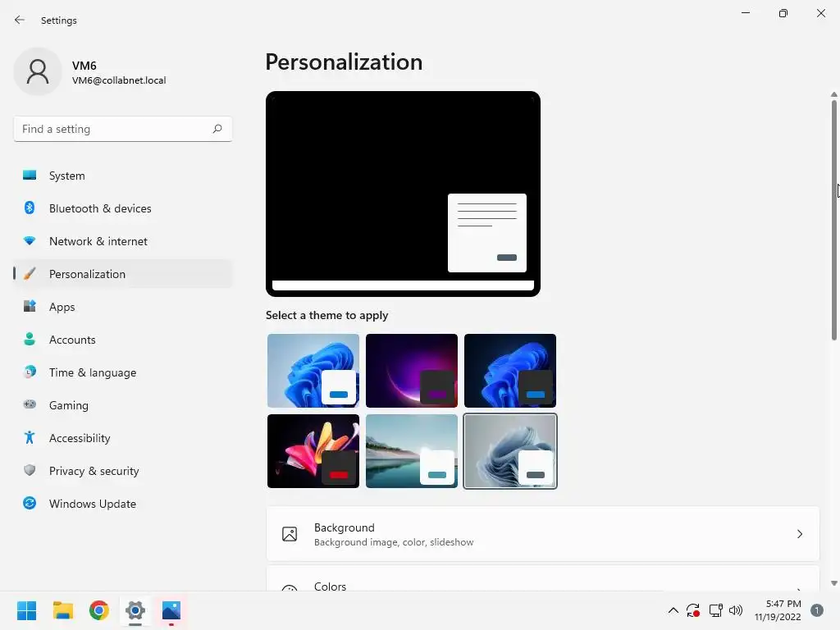840x630 pixels.
Task: Open Background image, color, slideshow settings
Action: pyautogui.click(x=543, y=534)
